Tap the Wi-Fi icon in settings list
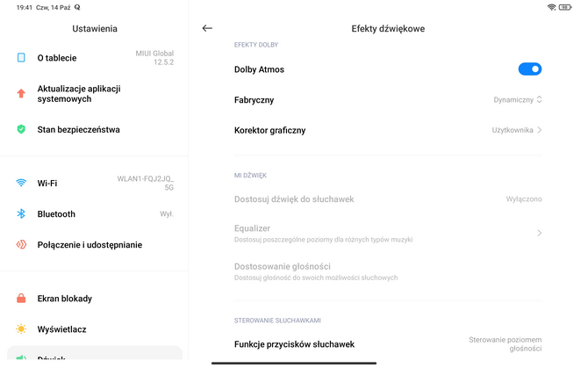 click(x=21, y=183)
